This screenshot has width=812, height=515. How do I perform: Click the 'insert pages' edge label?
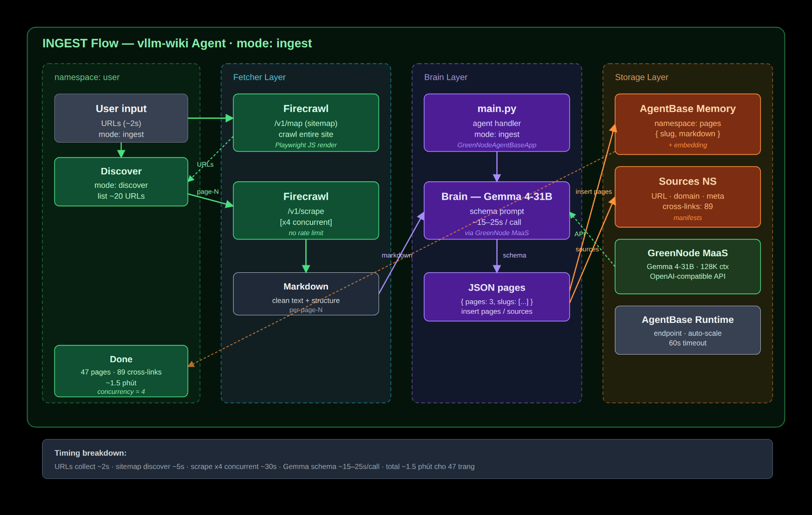(x=593, y=192)
